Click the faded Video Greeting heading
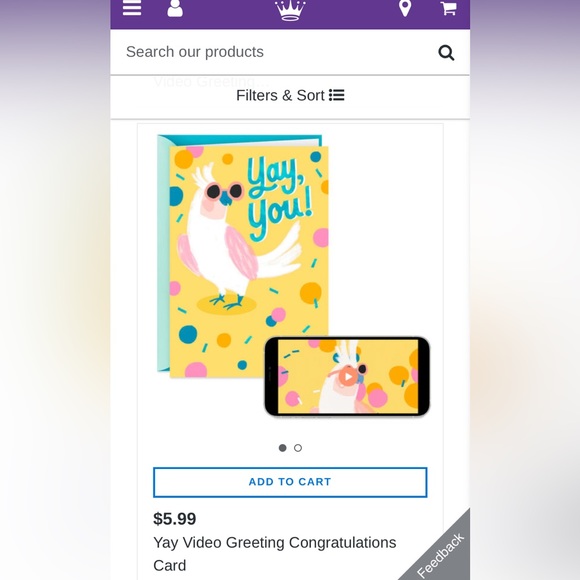This screenshot has width=580, height=580. coord(211,81)
